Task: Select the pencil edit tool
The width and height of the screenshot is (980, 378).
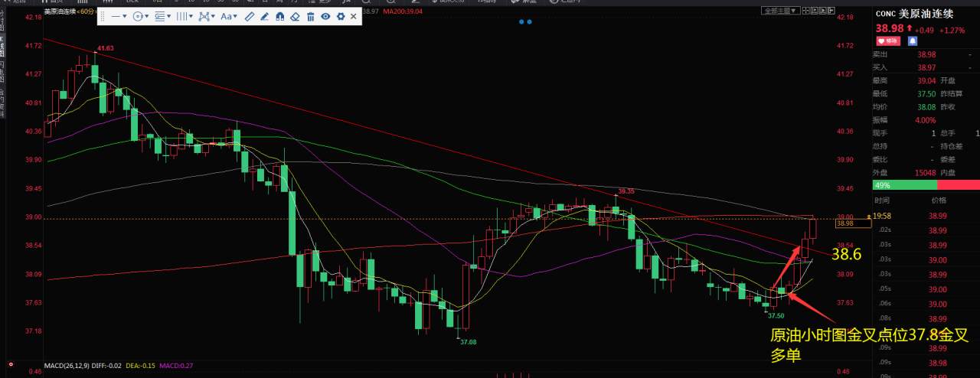Action: [x=264, y=16]
